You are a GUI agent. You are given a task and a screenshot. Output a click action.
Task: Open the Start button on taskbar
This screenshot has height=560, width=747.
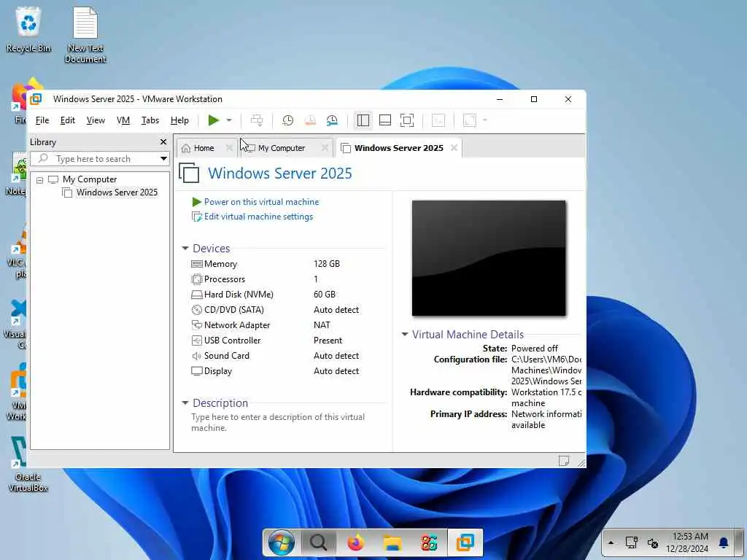281,542
